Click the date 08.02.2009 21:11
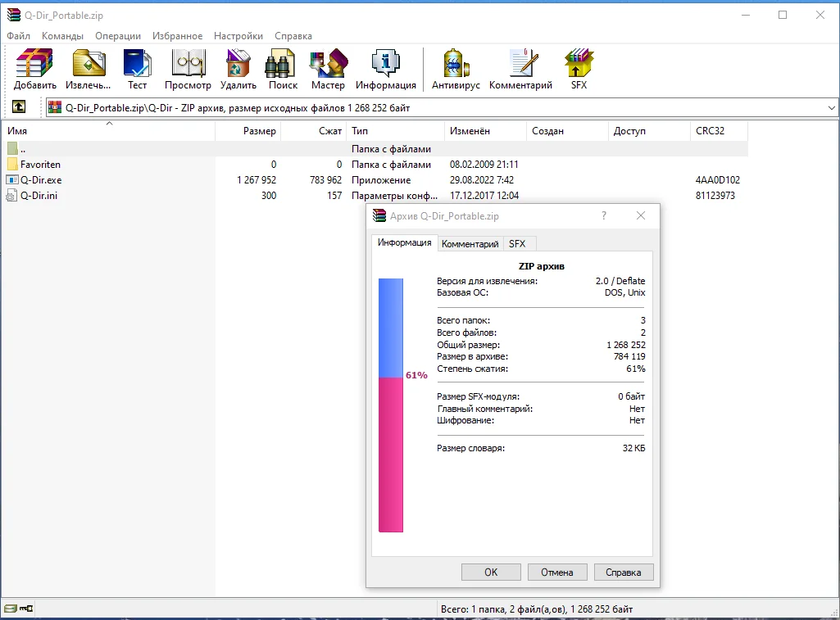 coord(484,165)
